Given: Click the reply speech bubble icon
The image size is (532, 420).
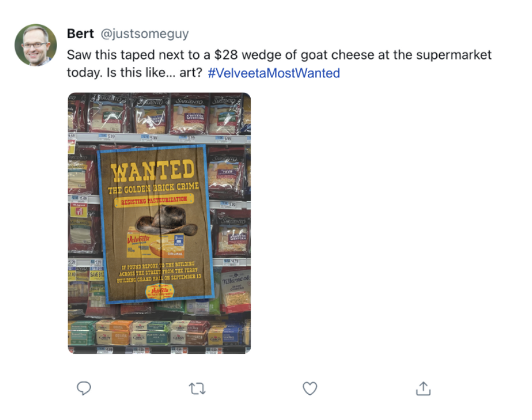Looking at the screenshot, I should pos(84,388).
